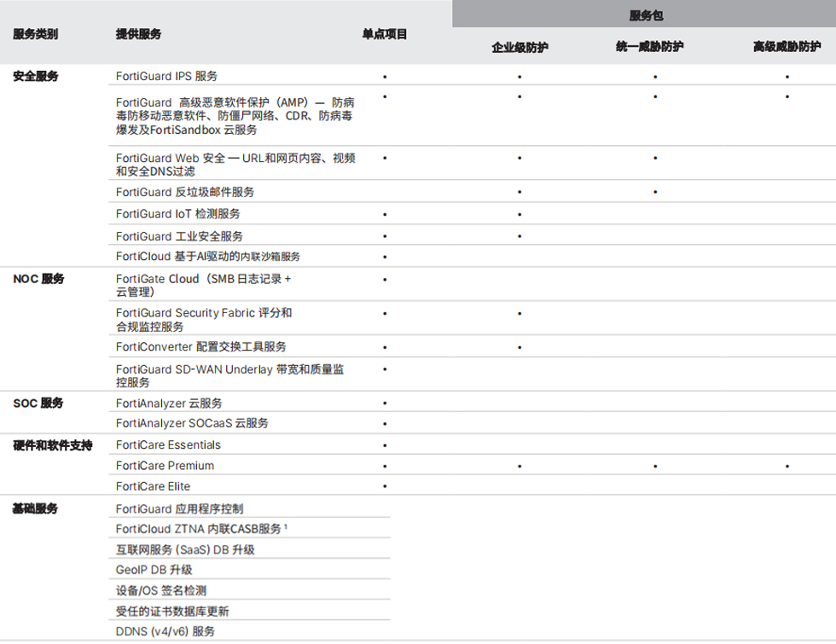Image resolution: width=836 pixels, height=644 pixels.
Task: Click the FortiGate Cloud (SMB 日志记录) text
Action: point(204,285)
